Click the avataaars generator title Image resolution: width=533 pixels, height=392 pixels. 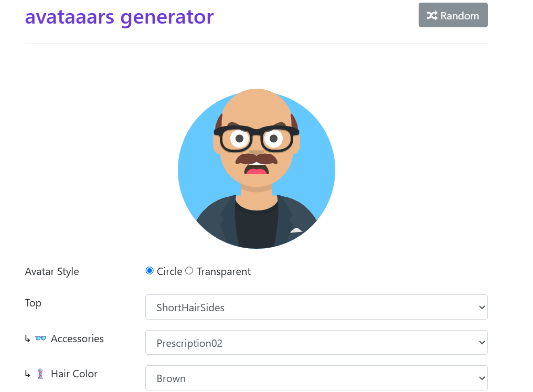click(119, 17)
